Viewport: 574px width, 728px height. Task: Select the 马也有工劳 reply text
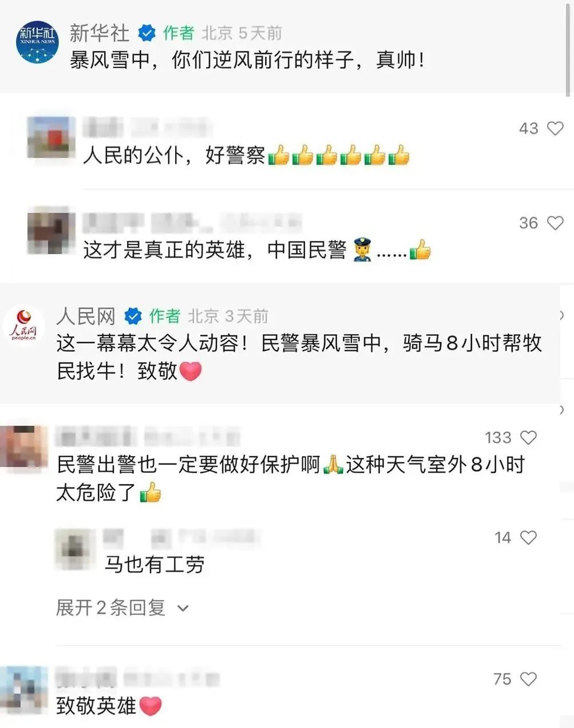[155, 565]
